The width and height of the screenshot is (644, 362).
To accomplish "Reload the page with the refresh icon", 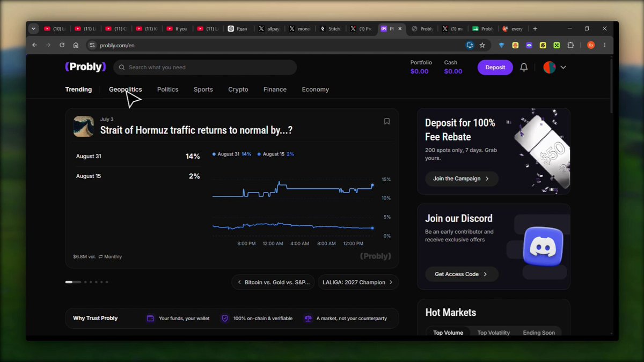I will click(x=62, y=45).
